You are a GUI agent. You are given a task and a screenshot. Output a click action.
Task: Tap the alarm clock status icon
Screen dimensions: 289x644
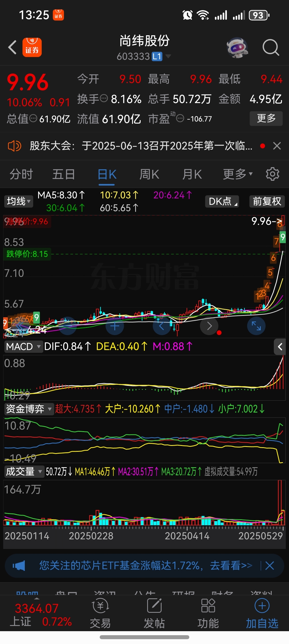coord(187,15)
